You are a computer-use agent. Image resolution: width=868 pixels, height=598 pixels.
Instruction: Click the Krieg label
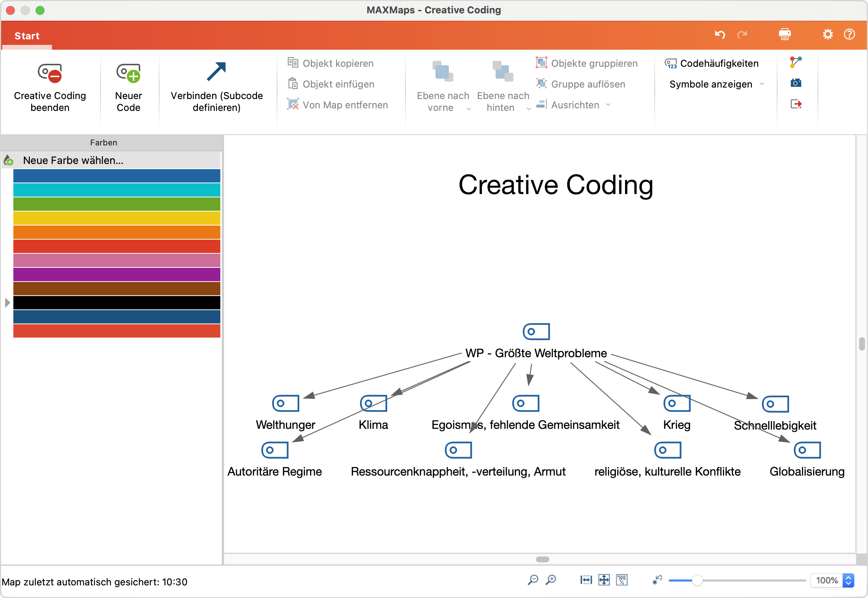tap(677, 425)
